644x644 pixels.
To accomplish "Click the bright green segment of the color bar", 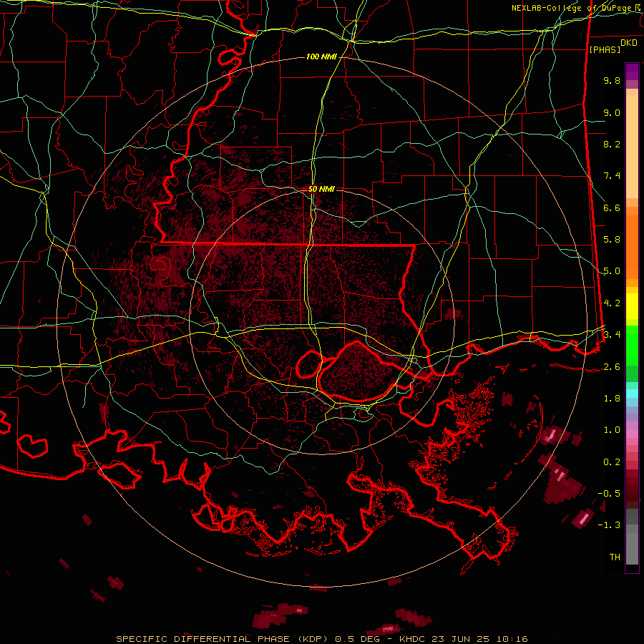I will tap(632, 345).
